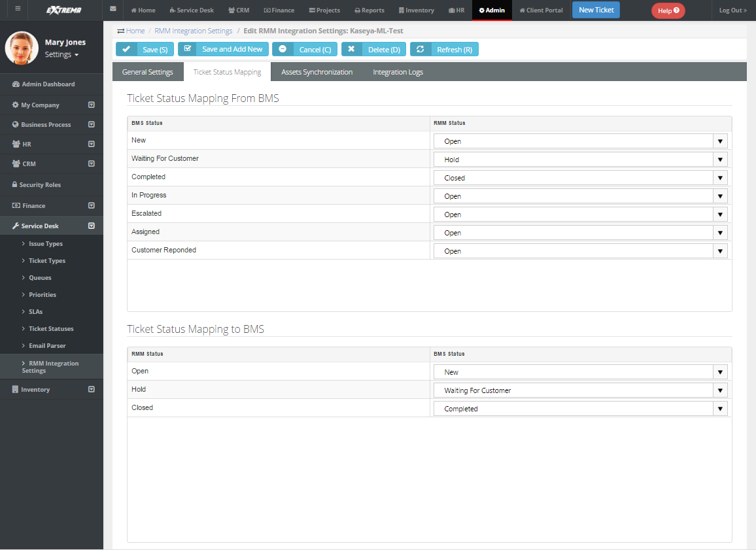This screenshot has height=550, width=756.
Task: Click the Security Roles lock icon
Action: 14,184
